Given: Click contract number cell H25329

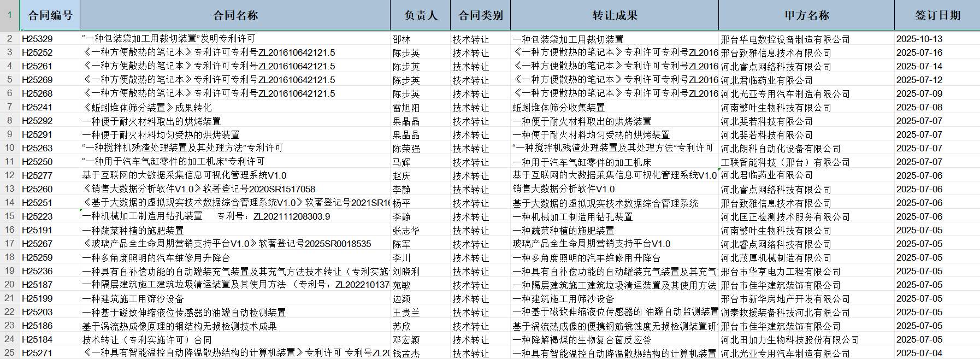Looking at the screenshot, I should tap(50, 39).
